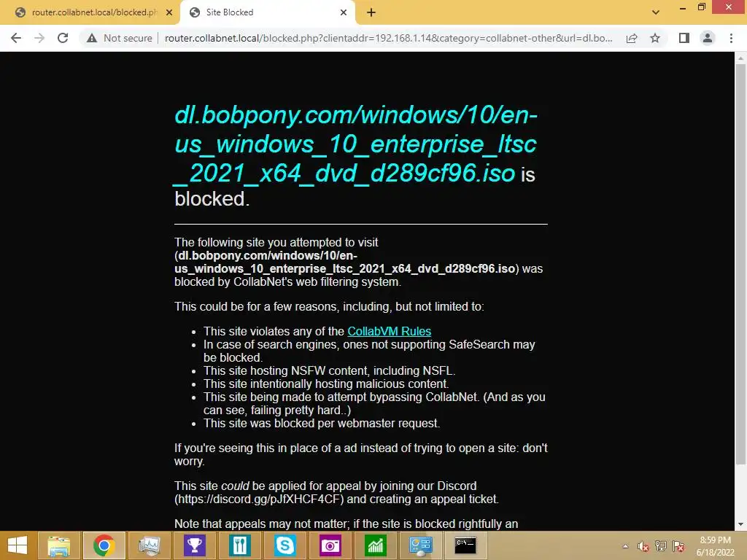747x560 pixels.
Task: Click 'intentionally hosting malicious content' bullet
Action: click(326, 384)
